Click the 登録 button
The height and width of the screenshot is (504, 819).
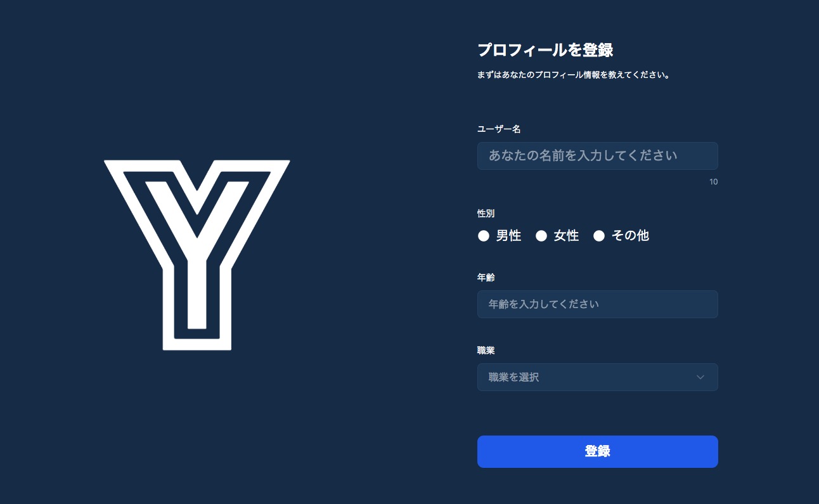(597, 451)
